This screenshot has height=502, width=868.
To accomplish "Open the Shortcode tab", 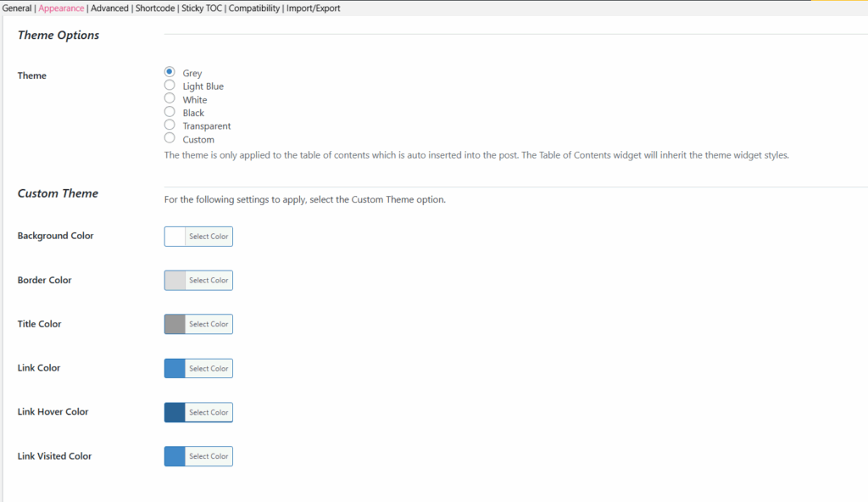I will click(155, 8).
